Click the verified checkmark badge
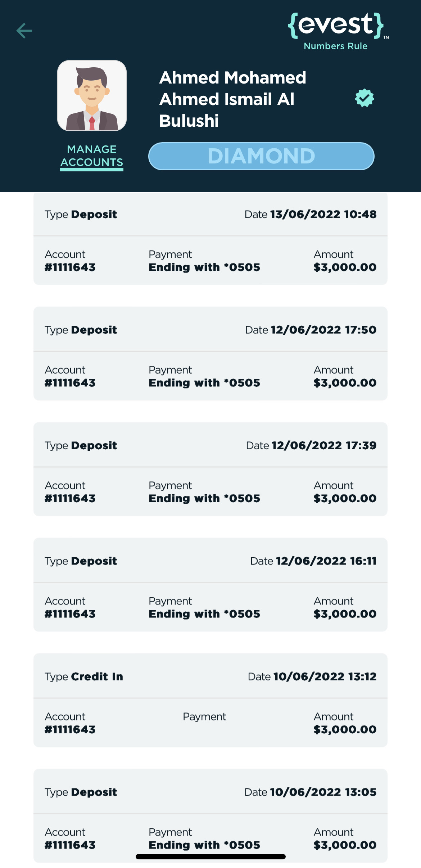 [365, 98]
